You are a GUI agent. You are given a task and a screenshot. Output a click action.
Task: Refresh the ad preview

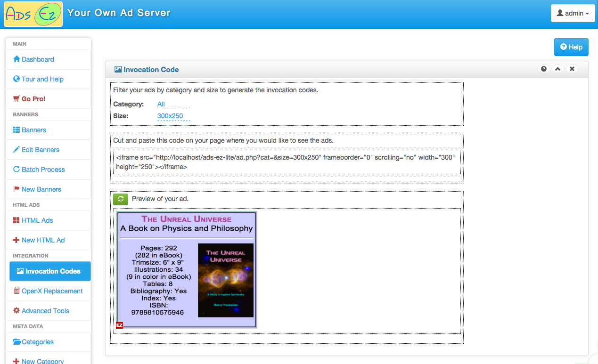[121, 199]
